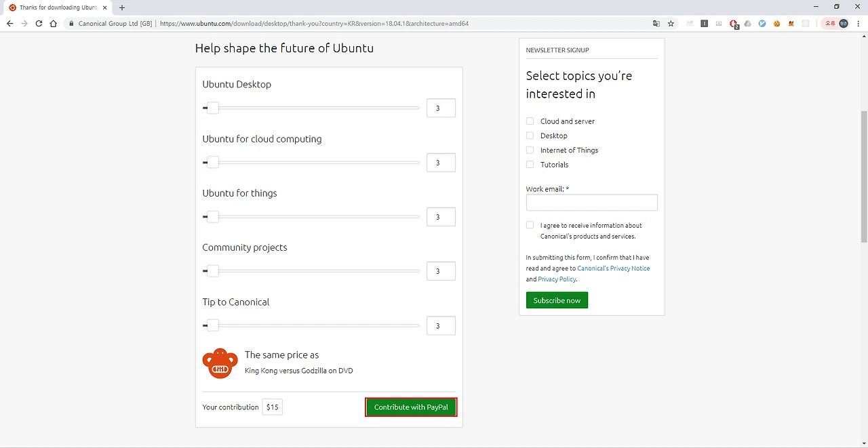Open a new tab with plus button

click(x=122, y=7)
